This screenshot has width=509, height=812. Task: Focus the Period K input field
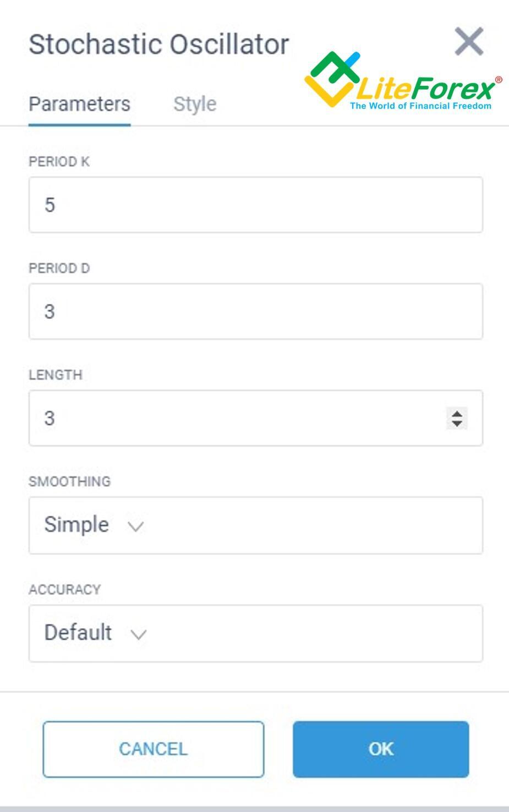click(x=256, y=205)
